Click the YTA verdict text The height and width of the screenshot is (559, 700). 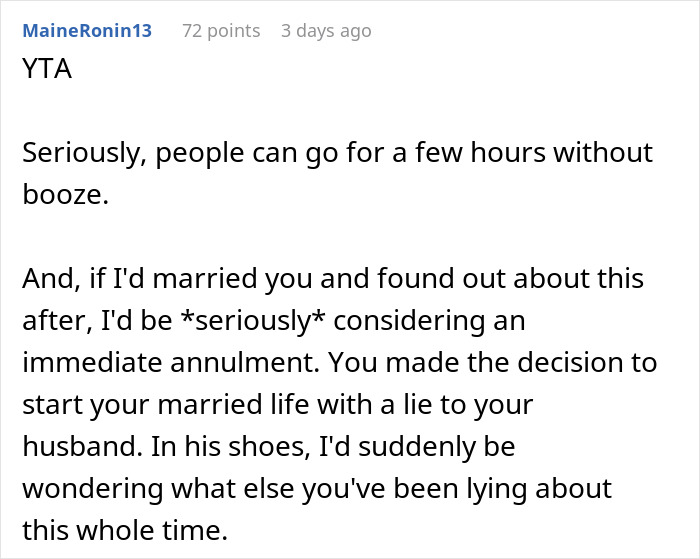(46, 71)
